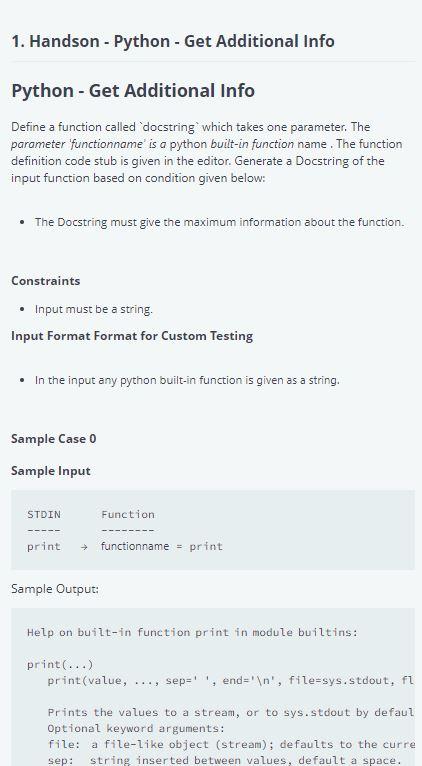Click the 'Optional keyword arguments:' line

point(136,729)
